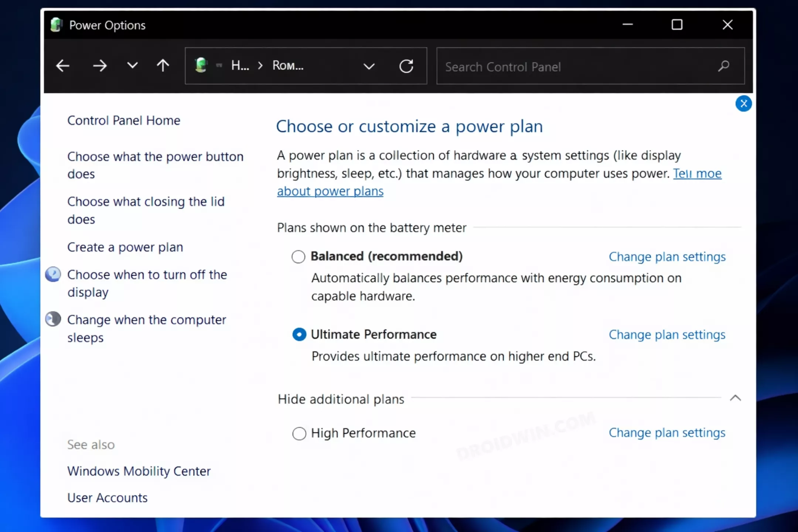The image size is (798, 532).
Task: Collapse the Hide additional plans section
Action: click(735, 398)
